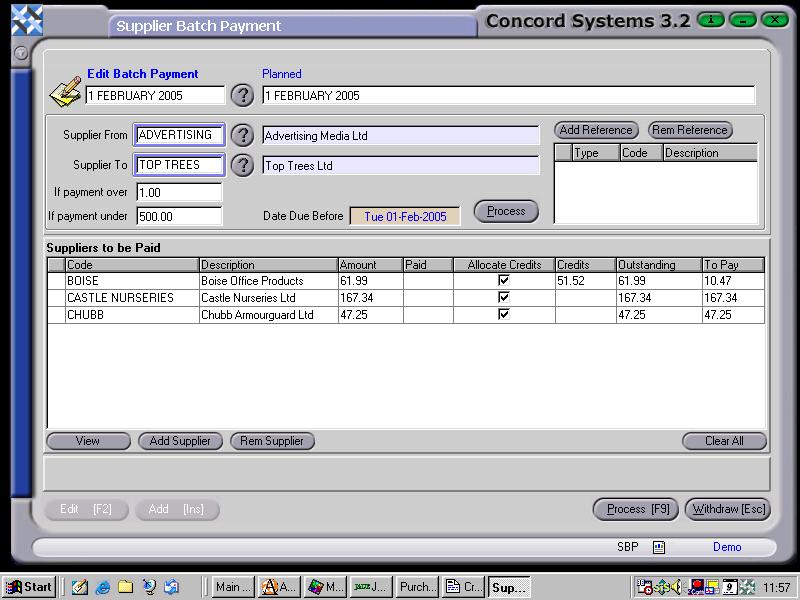Switch to the Purch taskbar window

[416, 587]
